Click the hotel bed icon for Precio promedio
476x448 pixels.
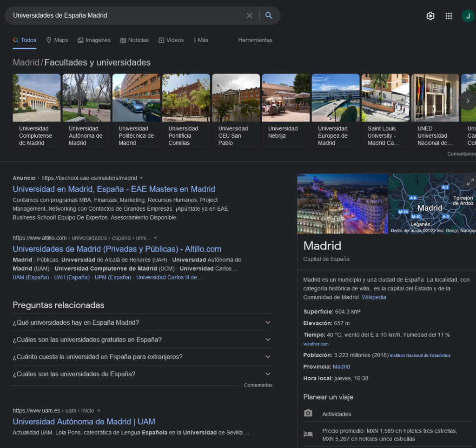click(x=308, y=435)
